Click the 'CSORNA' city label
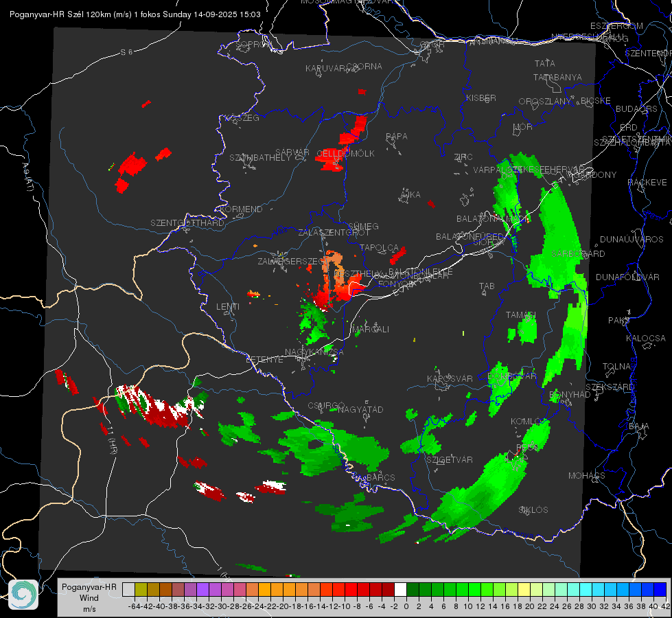 [364, 67]
